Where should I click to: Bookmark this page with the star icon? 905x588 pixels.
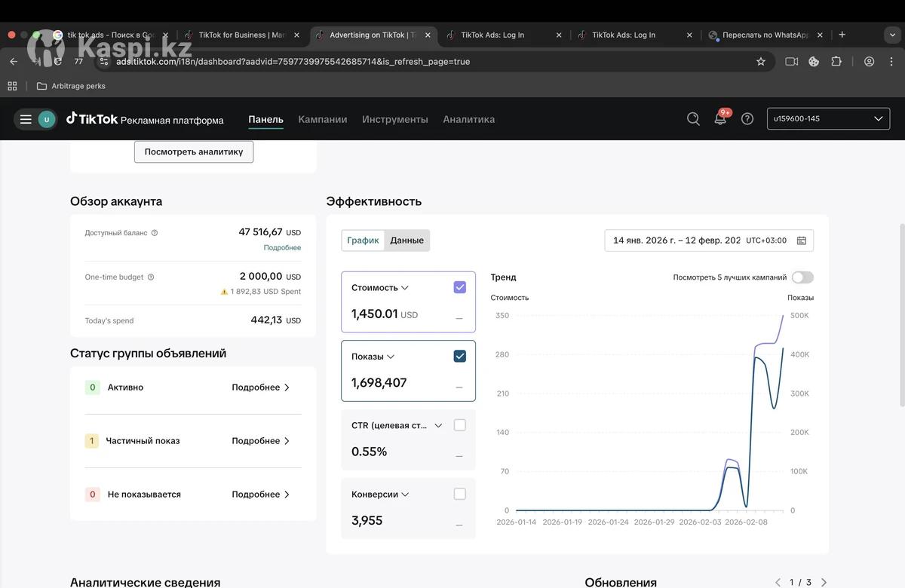pyautogui.click(x=761, y=62)
